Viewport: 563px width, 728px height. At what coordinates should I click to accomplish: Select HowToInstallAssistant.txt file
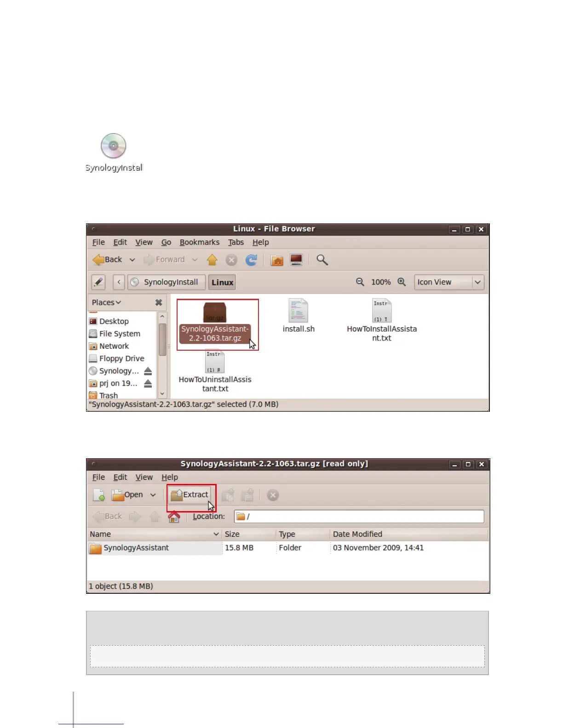coord(382,320)
